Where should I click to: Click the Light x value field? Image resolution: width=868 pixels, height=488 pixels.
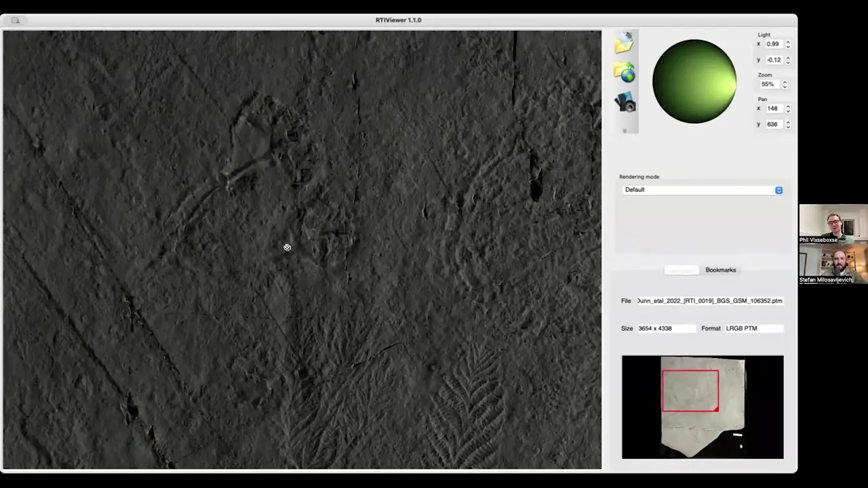(774, 44)
